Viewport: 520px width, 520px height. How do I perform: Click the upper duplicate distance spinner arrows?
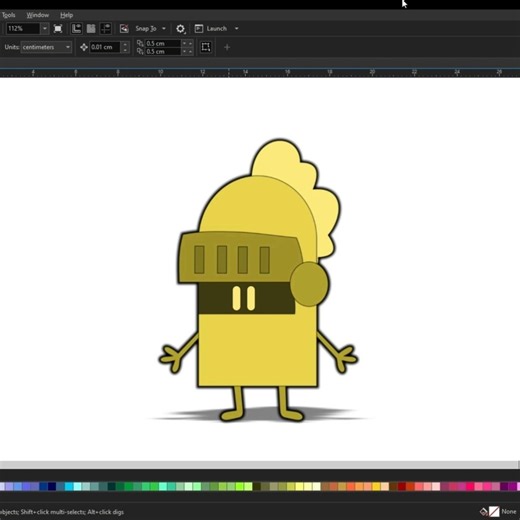click(187, 43)
